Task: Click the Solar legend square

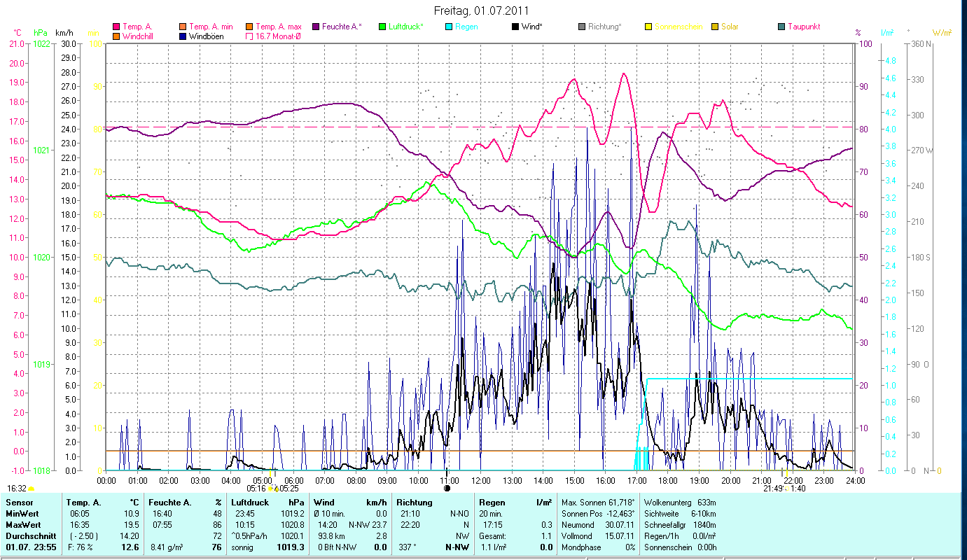Action: pyautogui.click(x=715, y=27)
